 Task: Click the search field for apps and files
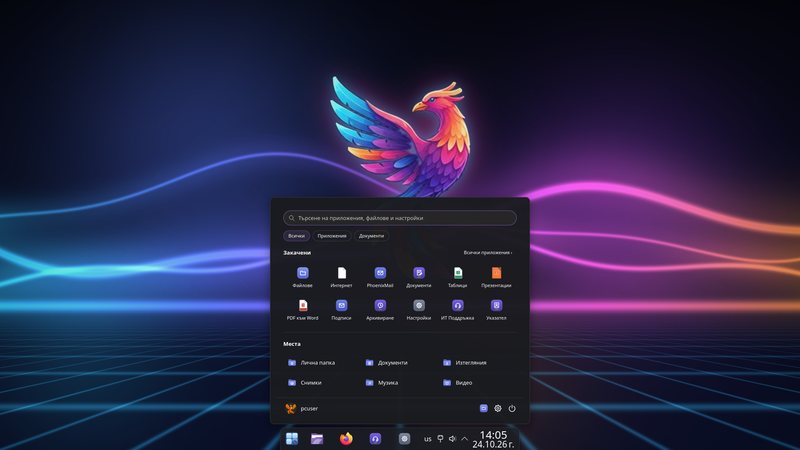click(x=400, y=218)
